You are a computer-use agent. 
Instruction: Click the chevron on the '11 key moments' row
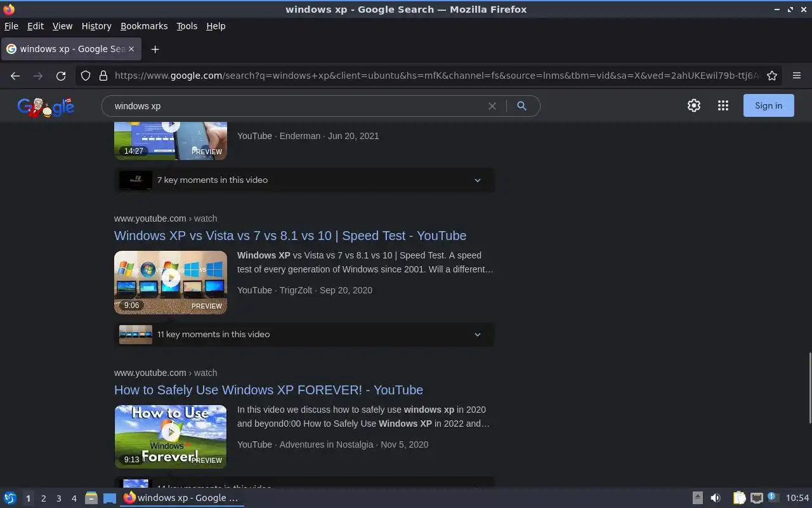tap(478, 335)
